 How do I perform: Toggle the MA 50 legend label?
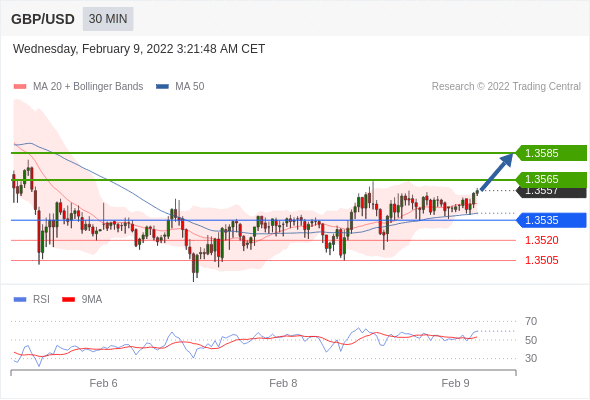(x=190, y=87)
